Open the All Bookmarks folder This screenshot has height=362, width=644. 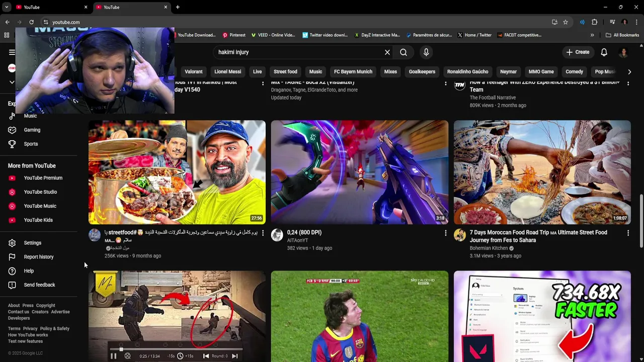[622, 35]
